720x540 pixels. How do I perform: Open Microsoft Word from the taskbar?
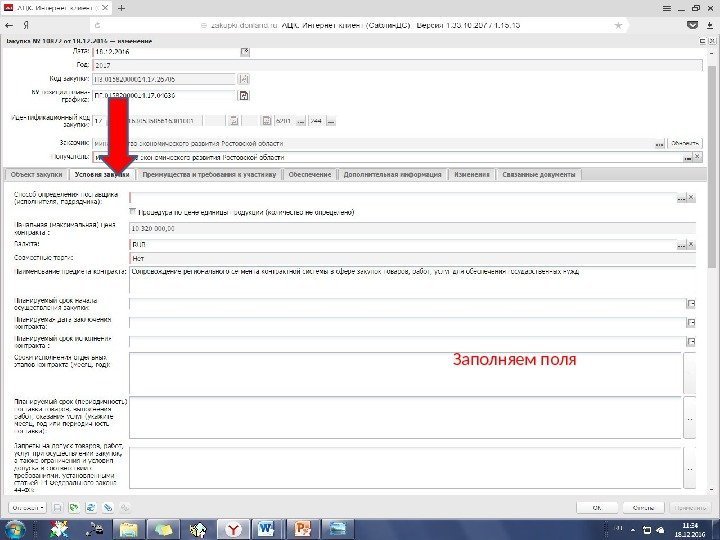tap(267, 529)
